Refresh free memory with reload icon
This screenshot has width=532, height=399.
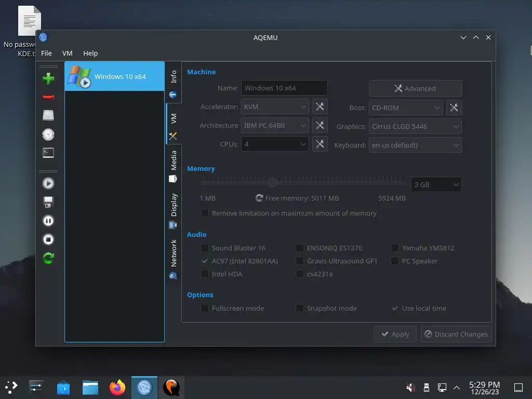click(259, 198)
